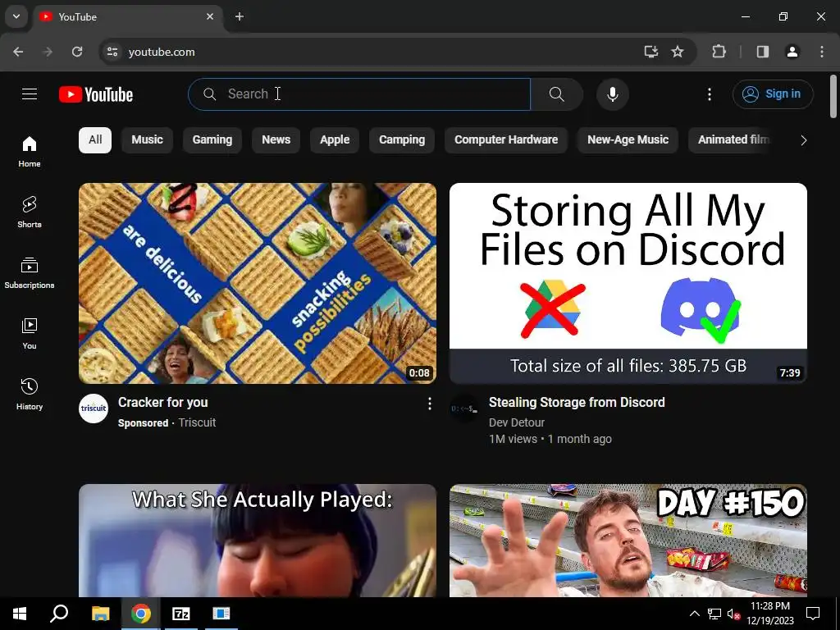Open the Triscuit cracker ad thumbnail
The height and width of the screenshot is (630, 840).
click(258, 283)
